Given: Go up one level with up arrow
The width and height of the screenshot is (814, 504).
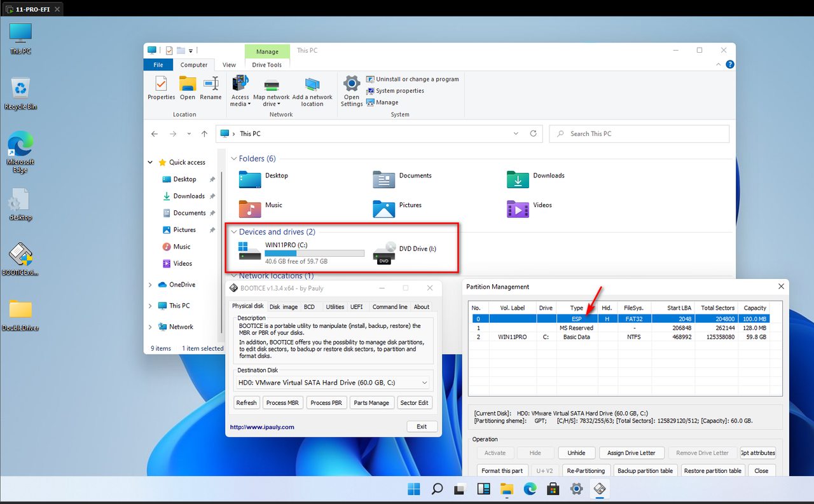Looking at the screenshot, I should point(204,133).
